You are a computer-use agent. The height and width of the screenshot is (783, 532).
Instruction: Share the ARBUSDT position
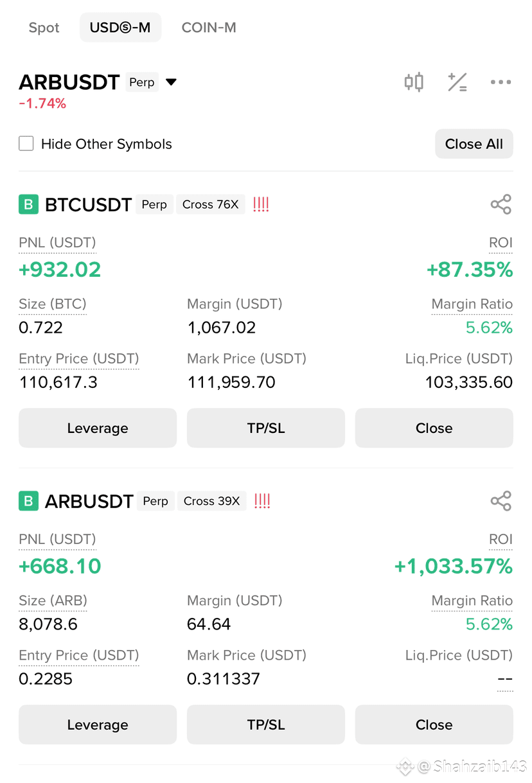[501, 501]
